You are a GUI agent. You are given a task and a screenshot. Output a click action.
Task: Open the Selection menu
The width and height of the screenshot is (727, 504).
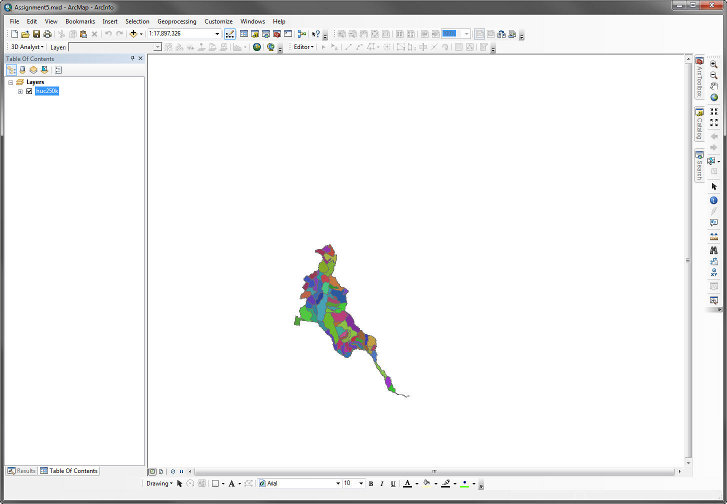pos(137,21)
